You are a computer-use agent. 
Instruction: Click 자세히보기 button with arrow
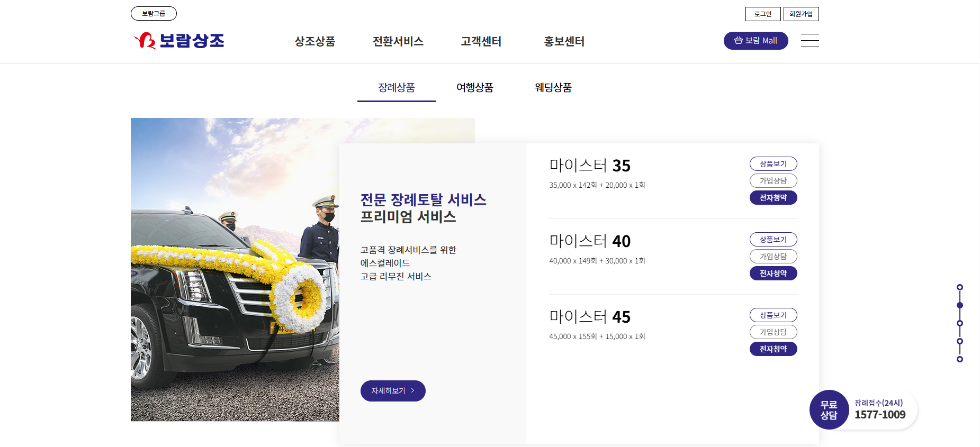point(393,391)
